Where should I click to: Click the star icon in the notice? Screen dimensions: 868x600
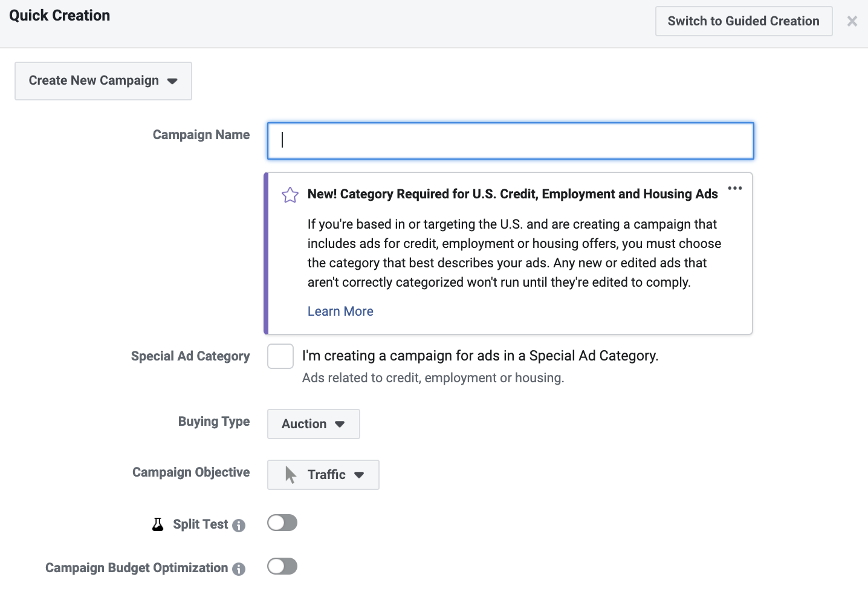[x=290, y=195]
